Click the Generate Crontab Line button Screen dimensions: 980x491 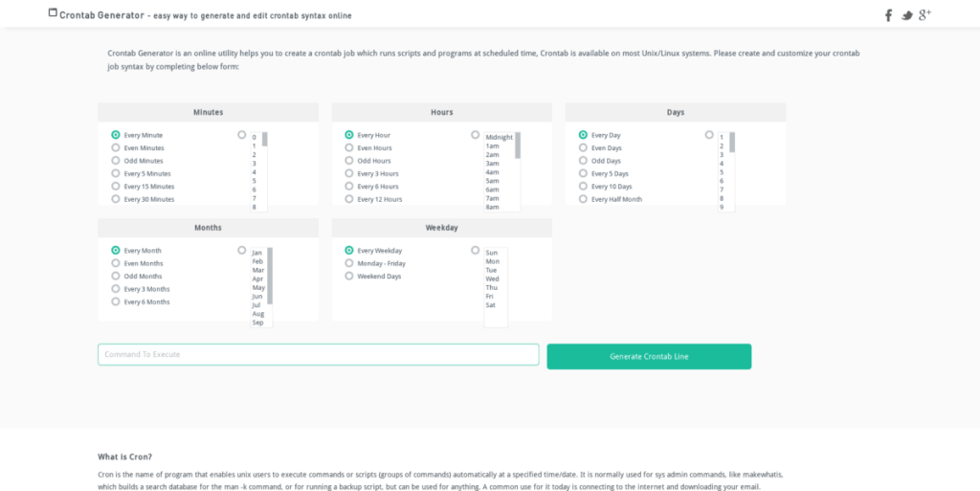pyautogui.click(x=649, y=356)
